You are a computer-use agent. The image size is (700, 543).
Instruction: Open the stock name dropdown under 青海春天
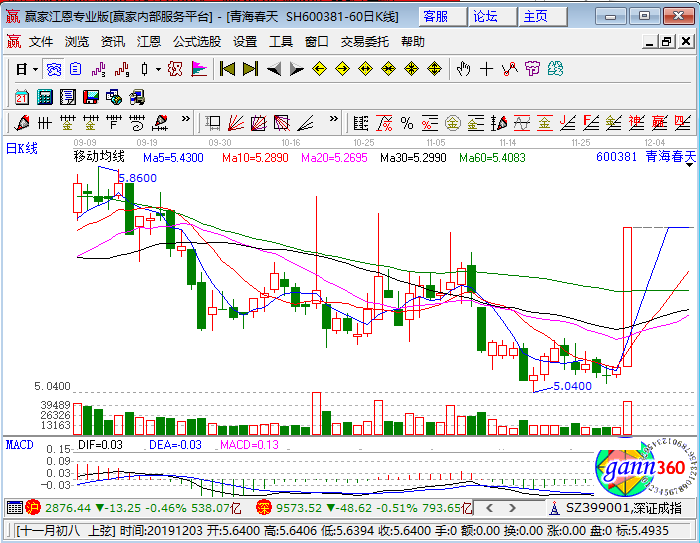pyautogui.click(x=690, y=165)
